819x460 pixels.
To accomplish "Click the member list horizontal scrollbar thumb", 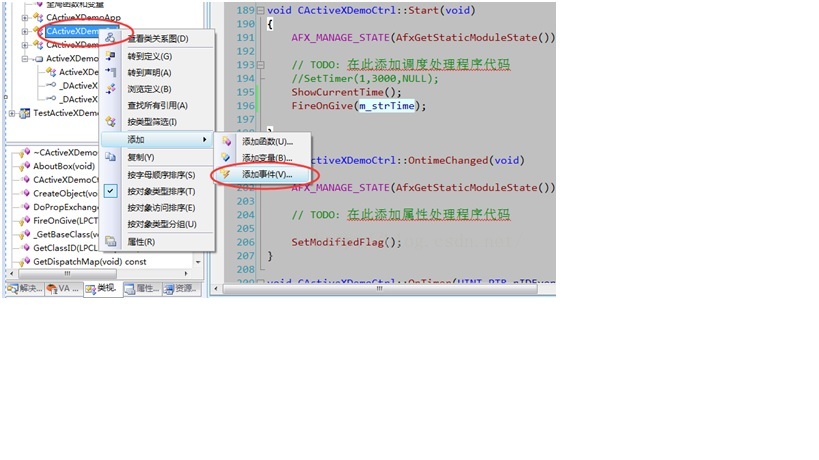I will click(x=67, y=273).
